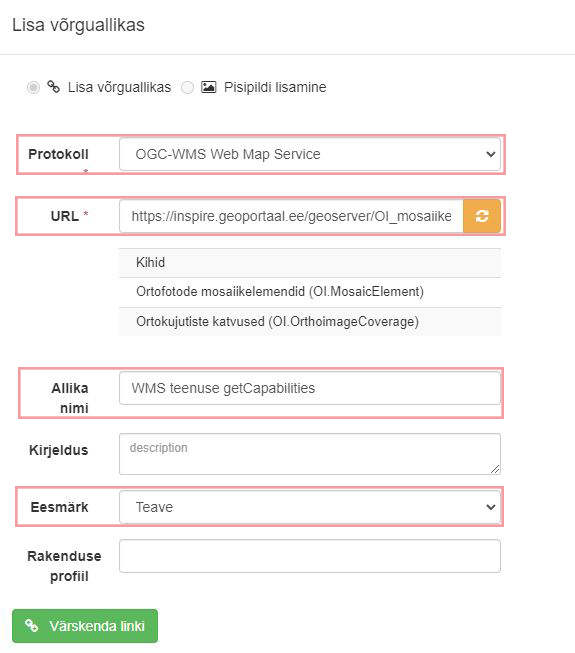575x653 pixels.
Task: Click the chain icon on Värskenda linki button
Action: tap(32, 626)
